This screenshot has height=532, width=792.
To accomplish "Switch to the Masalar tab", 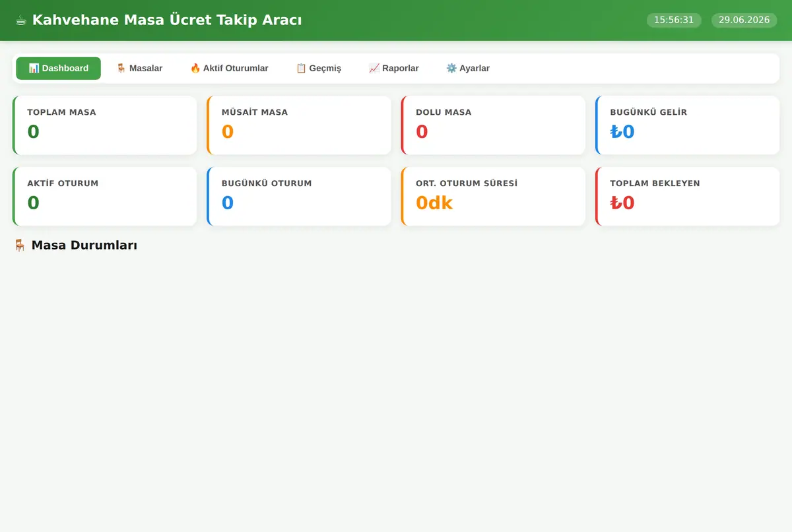I will [139, 68].
